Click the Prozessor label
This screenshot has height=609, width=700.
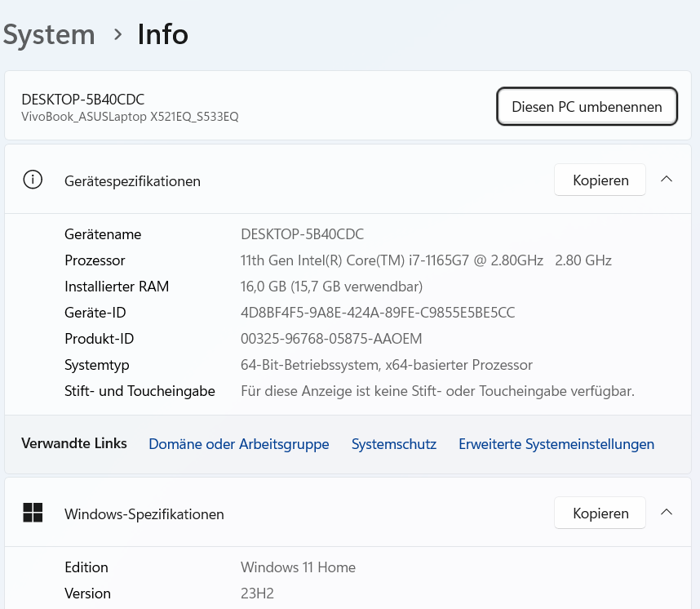point(95,260)
